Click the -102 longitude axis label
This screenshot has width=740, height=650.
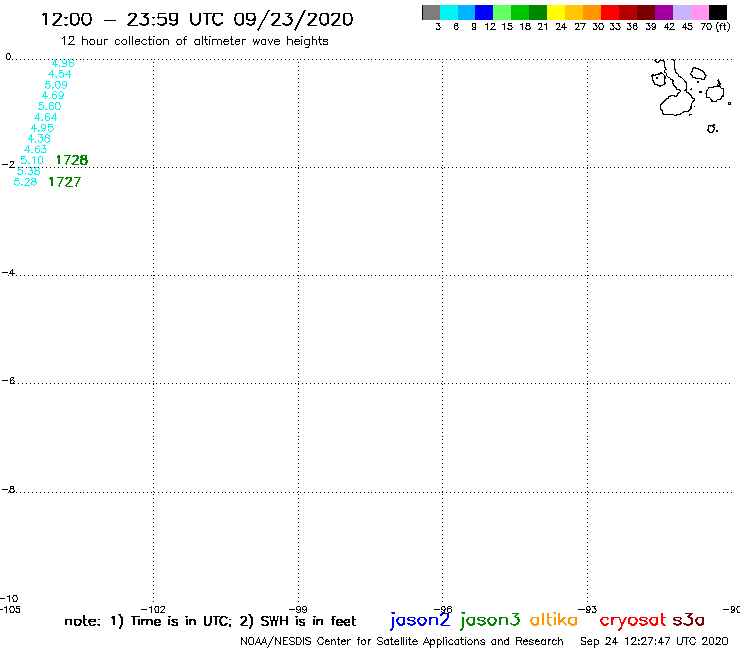coord(153,609)
